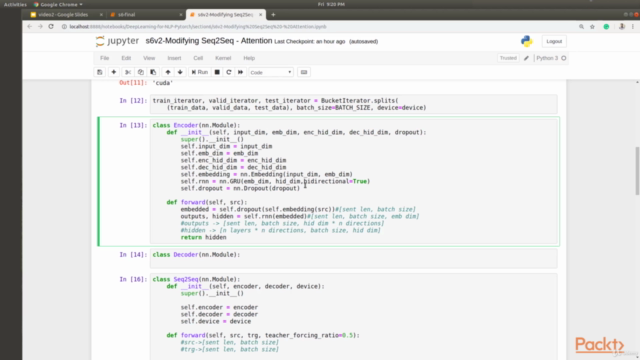The width and height of the screenshot is (640, 360).
Task: Close the s6v2-Modifying Seq2Seq tab
Action: click(260, 15)
